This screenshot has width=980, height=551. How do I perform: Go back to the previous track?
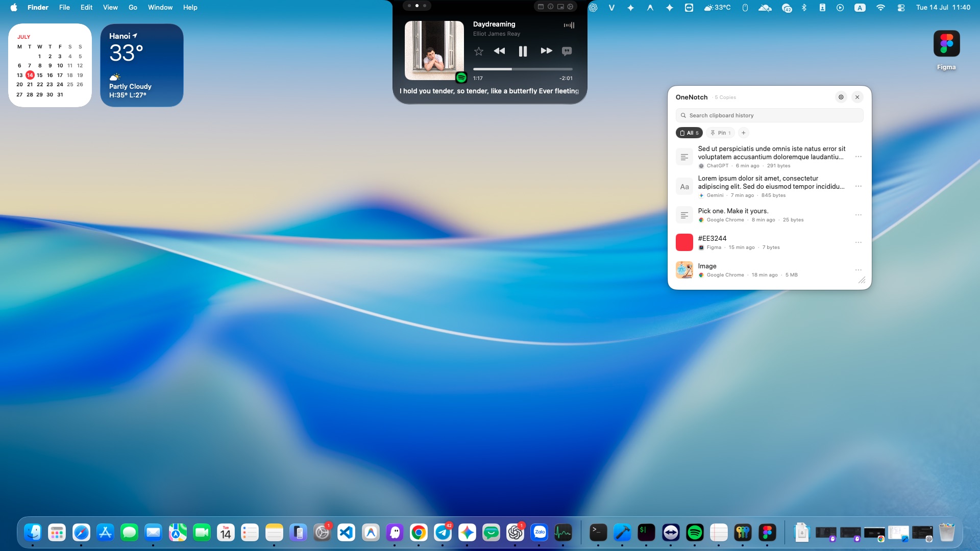coord(499,51)
